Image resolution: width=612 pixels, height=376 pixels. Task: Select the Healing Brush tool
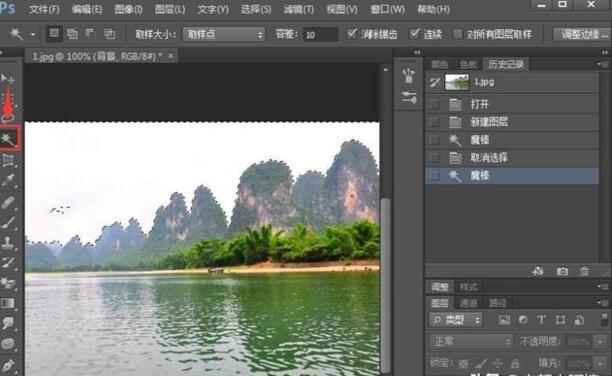(x=8, y=202)
